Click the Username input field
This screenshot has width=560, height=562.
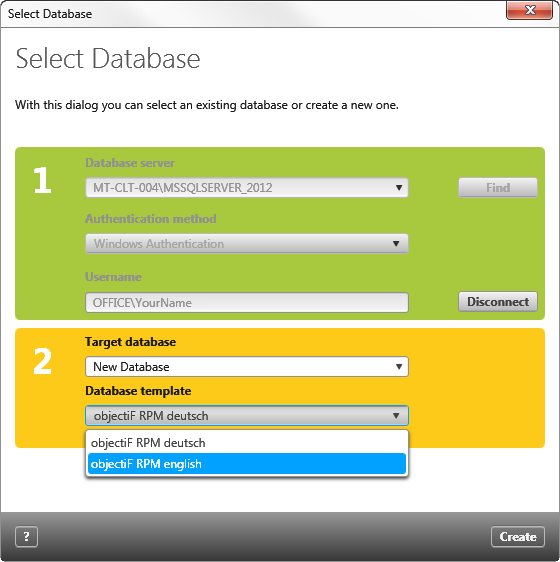pyautogui.click(x=247, y=303)
